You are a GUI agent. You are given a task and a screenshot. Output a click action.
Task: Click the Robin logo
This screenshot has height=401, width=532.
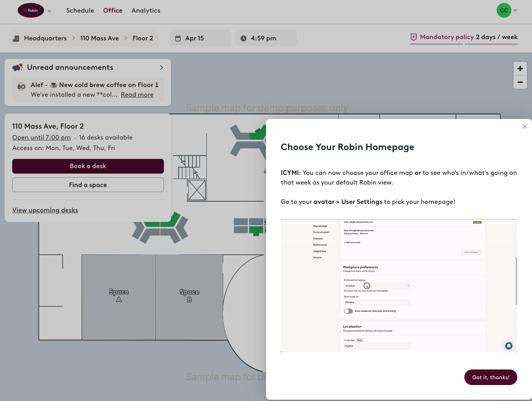tap(31, 11)
